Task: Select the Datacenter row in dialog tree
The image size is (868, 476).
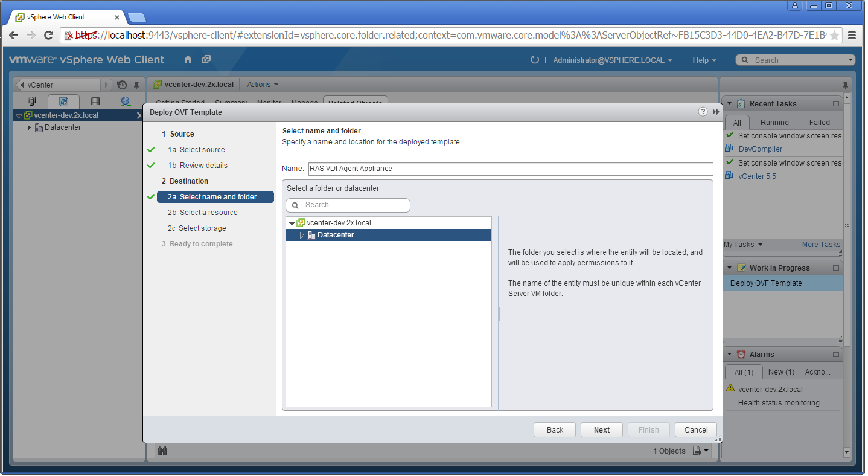Action: tap(389, 235)
